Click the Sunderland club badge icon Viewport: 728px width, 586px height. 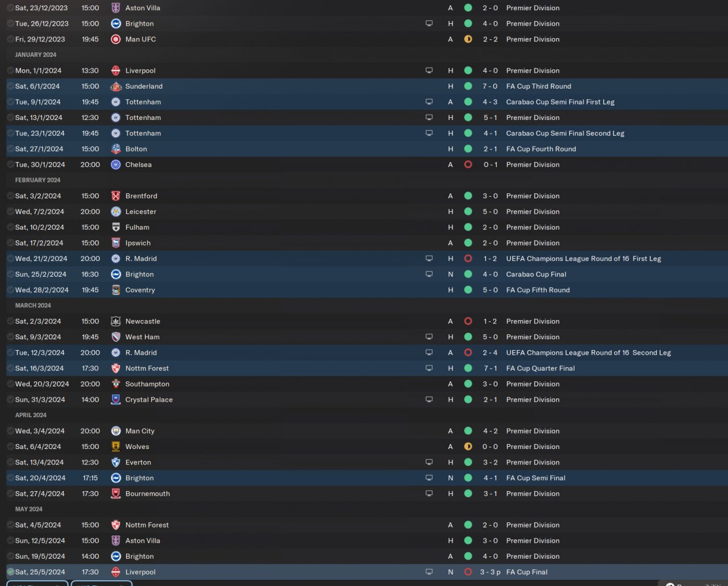pos(115,86)
